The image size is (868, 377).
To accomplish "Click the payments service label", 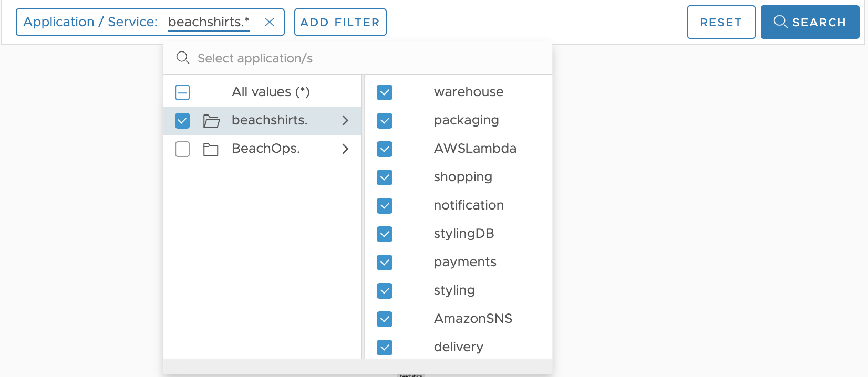I will pos(465,263).
